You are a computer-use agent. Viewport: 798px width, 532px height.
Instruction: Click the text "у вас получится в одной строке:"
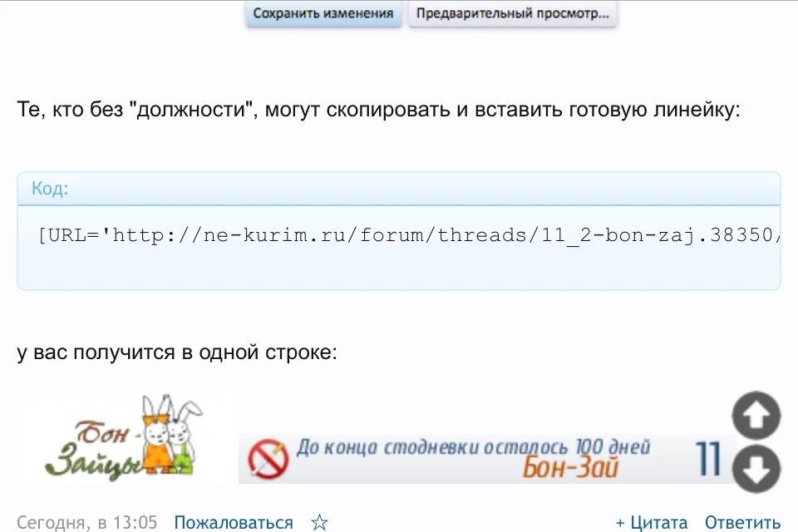[x=176, y=352]
